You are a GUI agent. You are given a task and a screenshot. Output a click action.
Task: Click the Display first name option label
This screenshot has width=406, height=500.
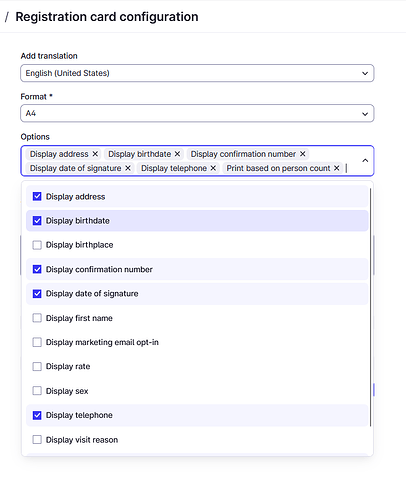(79, 318)
